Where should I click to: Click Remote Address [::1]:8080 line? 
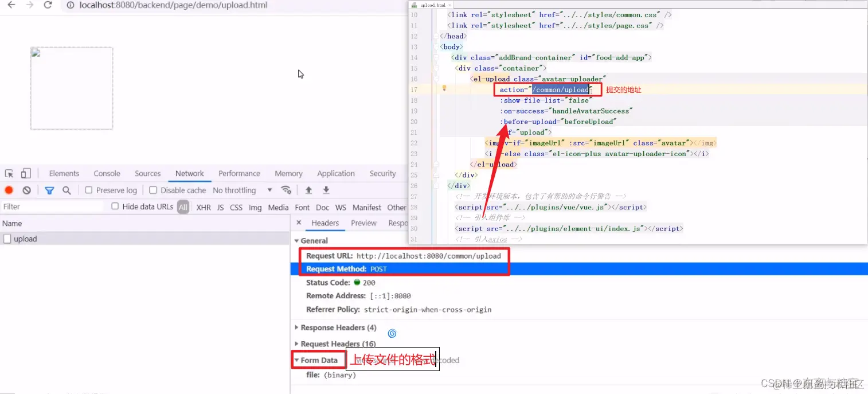pos(358,296)
